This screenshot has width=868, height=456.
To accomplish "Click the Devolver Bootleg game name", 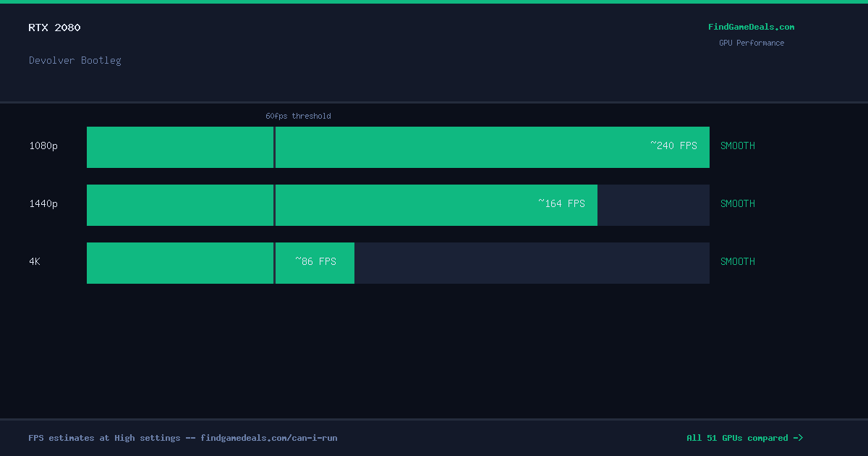I will [x=75, y=60].
